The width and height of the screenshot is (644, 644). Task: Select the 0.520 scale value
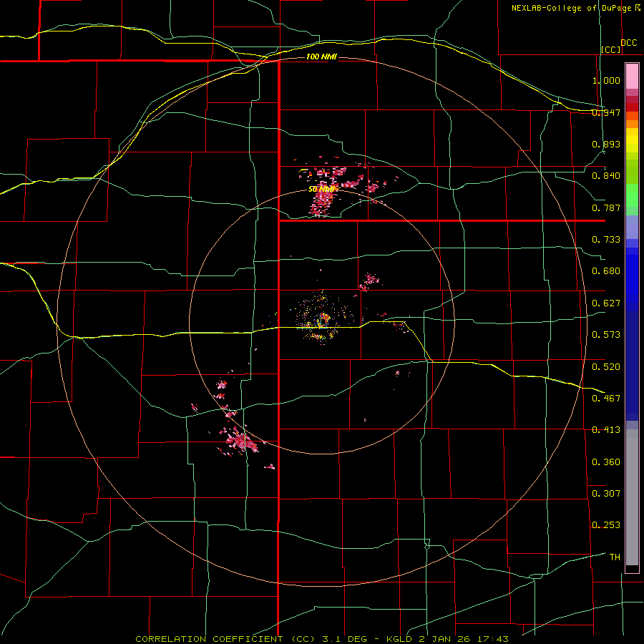tap(606, 366)
